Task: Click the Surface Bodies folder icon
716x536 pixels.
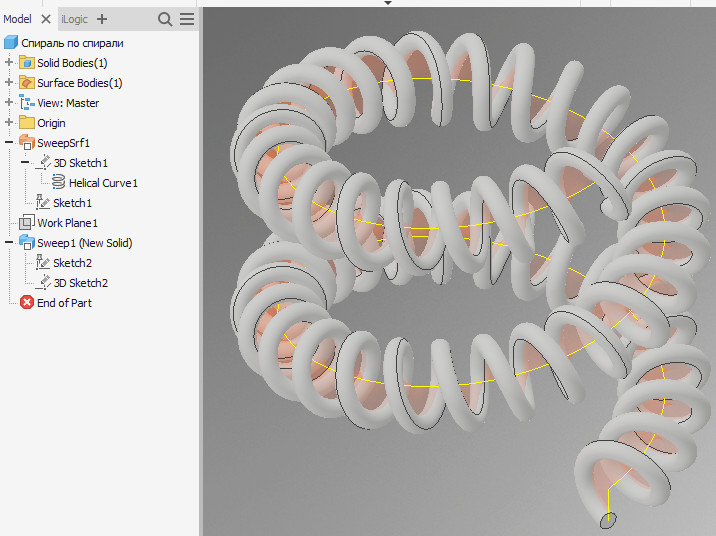Action: point(27,83)
